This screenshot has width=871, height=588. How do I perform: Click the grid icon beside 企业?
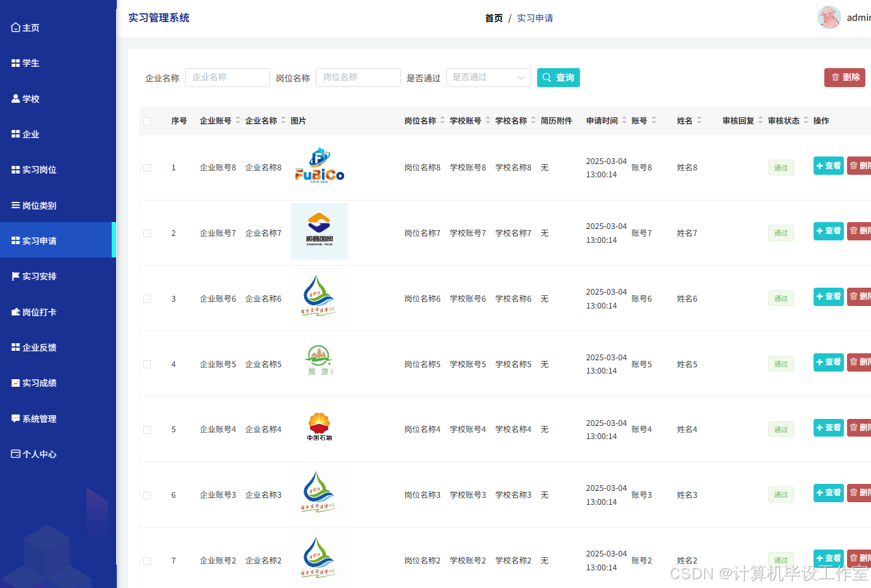click(x=16, y=134)
